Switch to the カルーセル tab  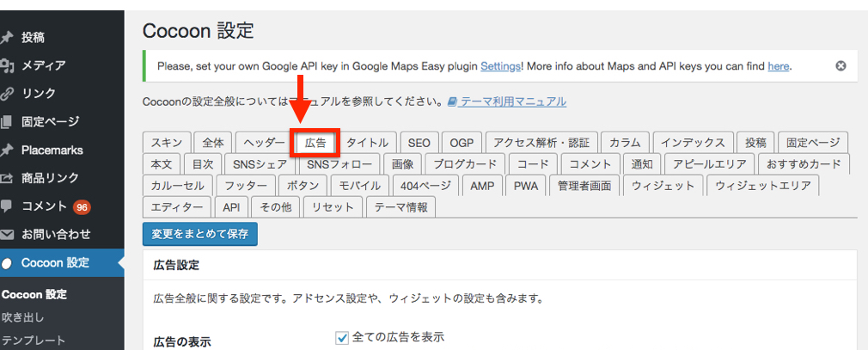(x=178, y=186)
